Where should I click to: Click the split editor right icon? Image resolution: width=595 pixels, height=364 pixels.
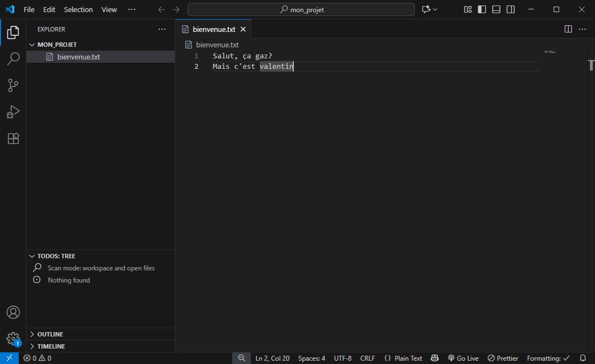(x=568, y=29)
